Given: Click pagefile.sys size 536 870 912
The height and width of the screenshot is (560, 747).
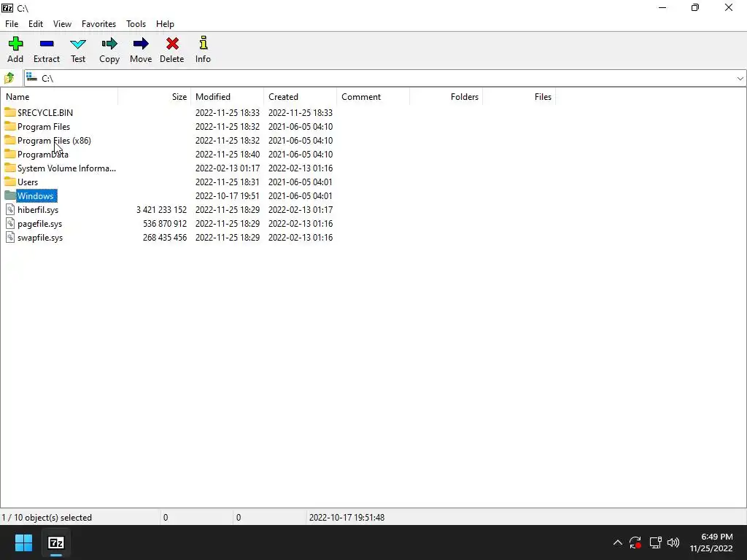Looking at the screenshot, I should [x=165, y=224].
